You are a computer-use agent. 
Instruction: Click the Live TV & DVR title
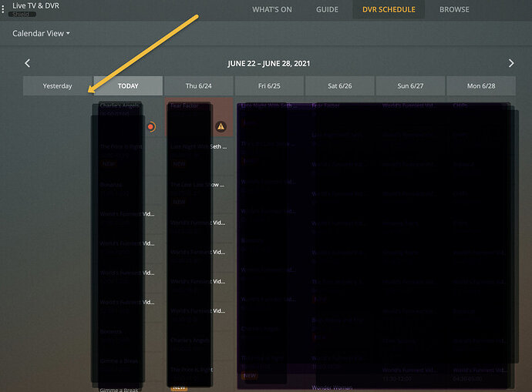tap(35, 5)
